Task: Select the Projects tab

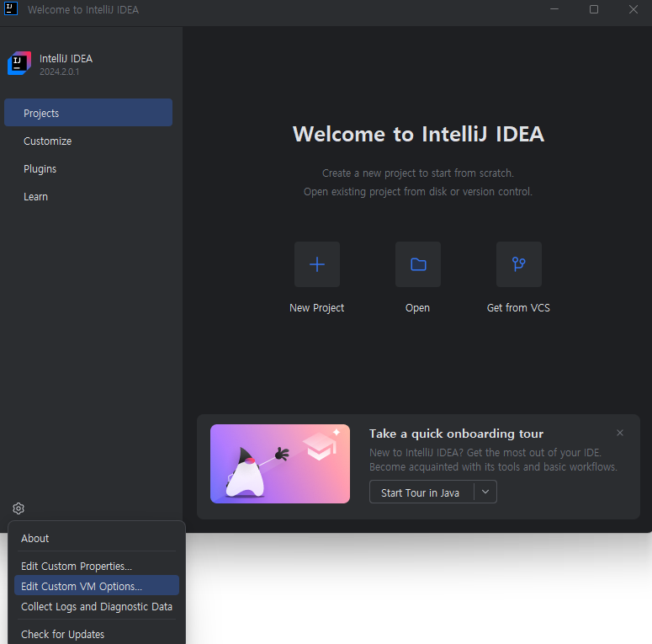Action: [88, 113]
